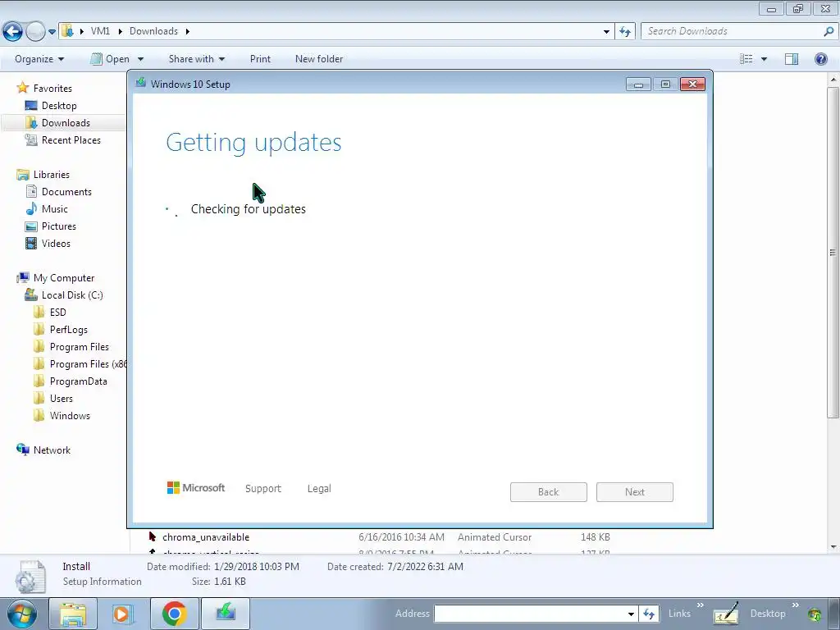The image size is (840, 630).
Task: Click the Microsoft logo in setup
Action: 196,488
